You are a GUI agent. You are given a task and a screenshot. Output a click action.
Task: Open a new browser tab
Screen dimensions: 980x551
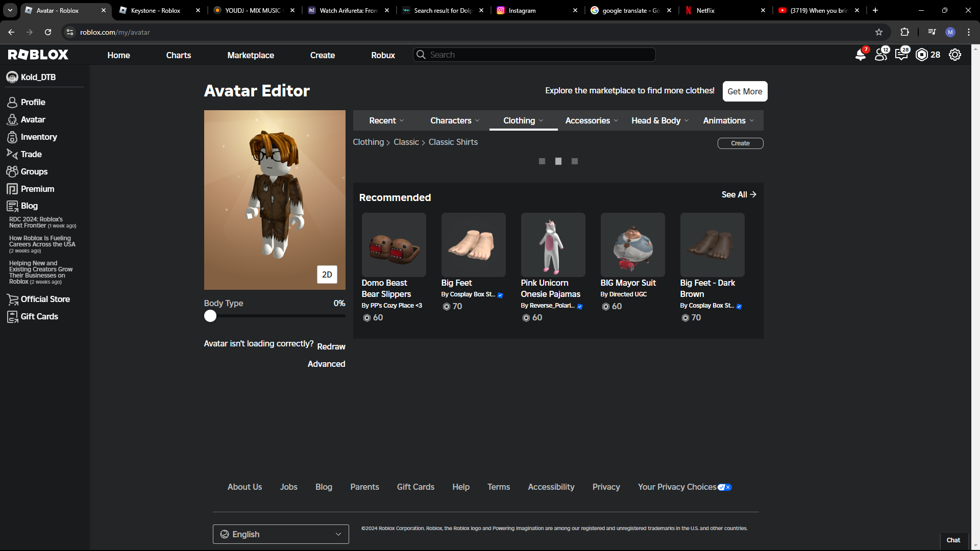875,10
